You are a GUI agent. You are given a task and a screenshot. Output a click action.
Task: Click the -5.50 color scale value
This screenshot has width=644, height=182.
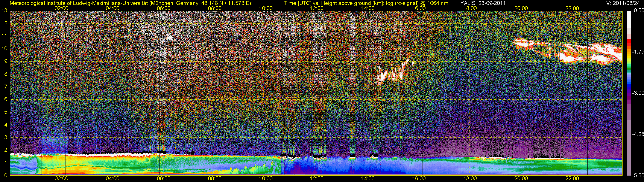tap(638, 176)
